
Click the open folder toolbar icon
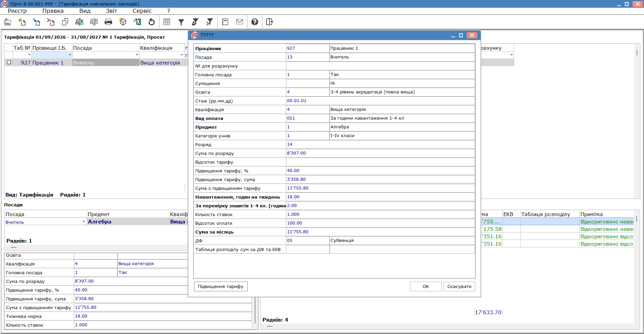pos(8,22)
